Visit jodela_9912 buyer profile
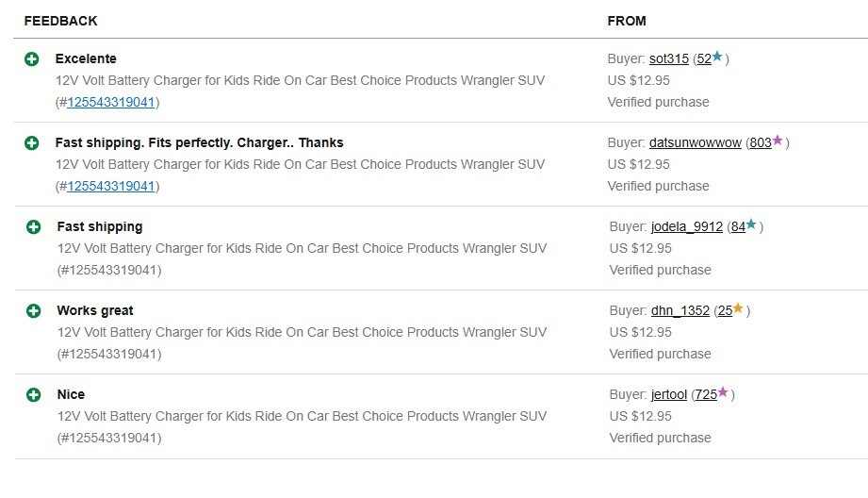 point(687,226)
